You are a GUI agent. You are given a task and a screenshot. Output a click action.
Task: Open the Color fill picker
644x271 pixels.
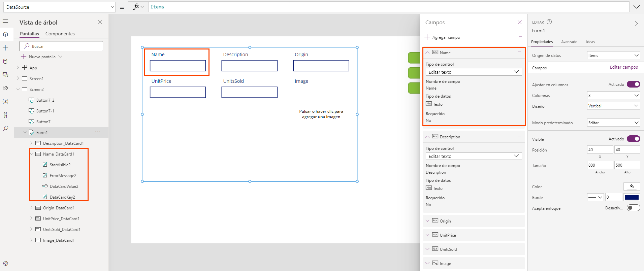(x=632, y=186)
